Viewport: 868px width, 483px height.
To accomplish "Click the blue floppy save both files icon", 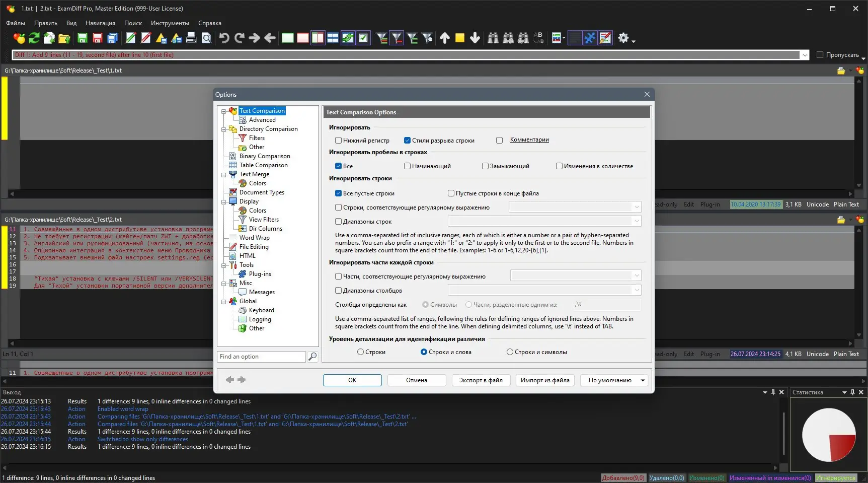I will 113,38.
